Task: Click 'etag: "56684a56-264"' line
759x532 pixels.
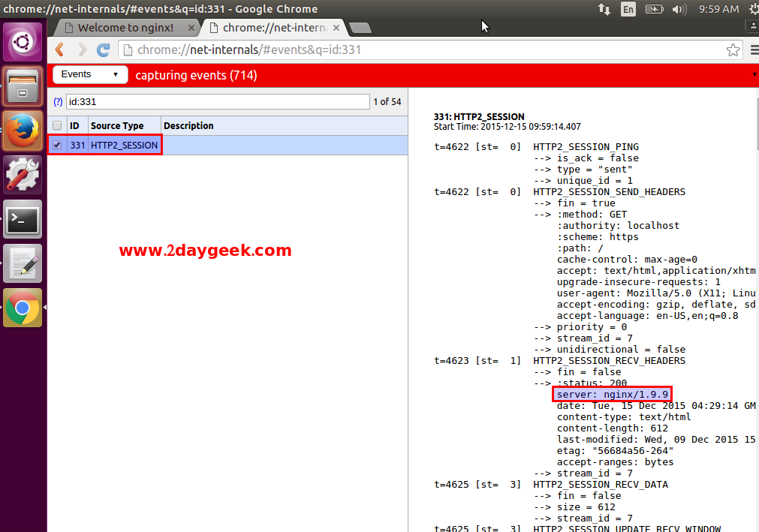Action: pyautogui.click(x=616, y=450)
